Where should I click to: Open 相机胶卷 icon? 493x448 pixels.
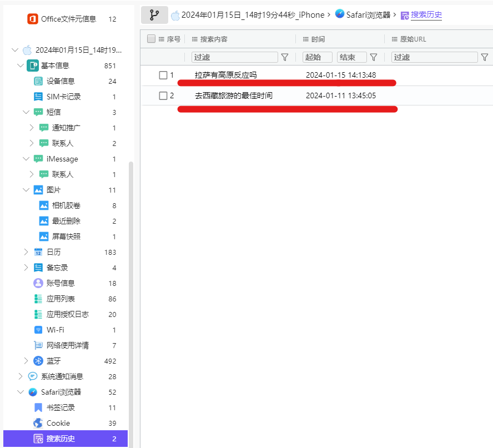[44, 205]
